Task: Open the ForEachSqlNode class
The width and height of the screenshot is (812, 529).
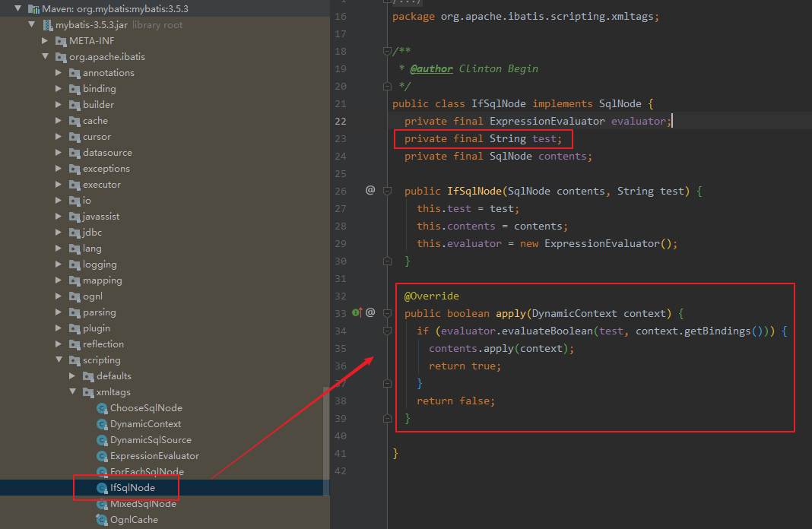Action: (x=147, y=471)
